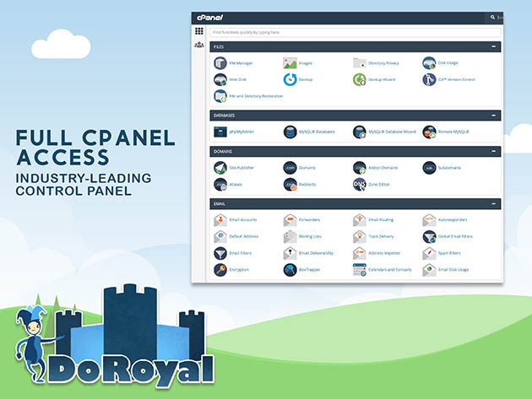Open the Directory Privacy icon

[359, 63]
